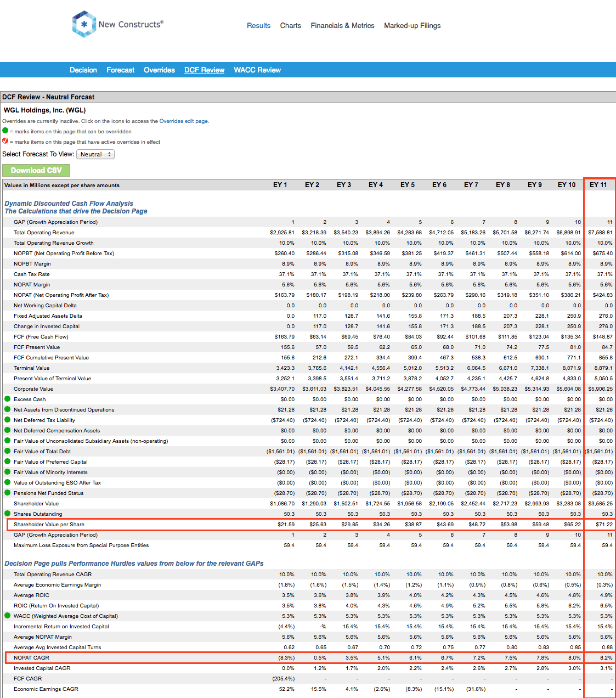Click the 52.2% Economic Earnings CAGR cell
The image size is (616, 698).
[287, 689]
